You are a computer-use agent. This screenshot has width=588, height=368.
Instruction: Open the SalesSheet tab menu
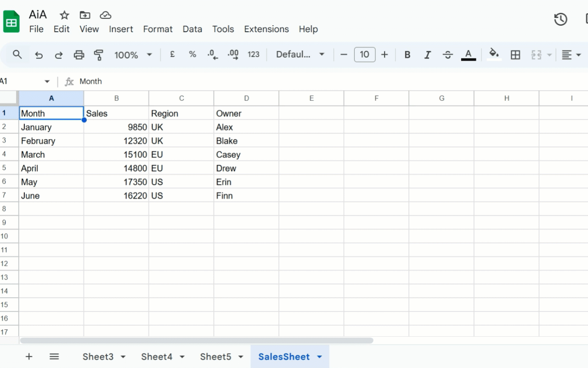(319, 356)
